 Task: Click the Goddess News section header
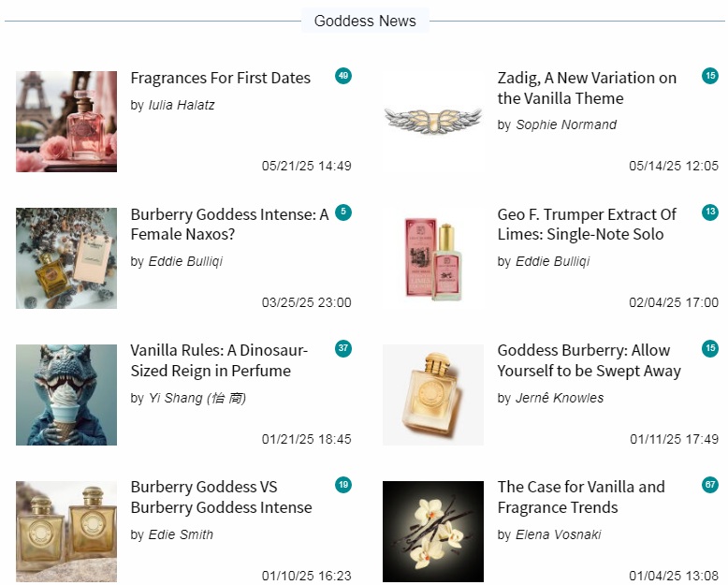(x=365, y=21)
